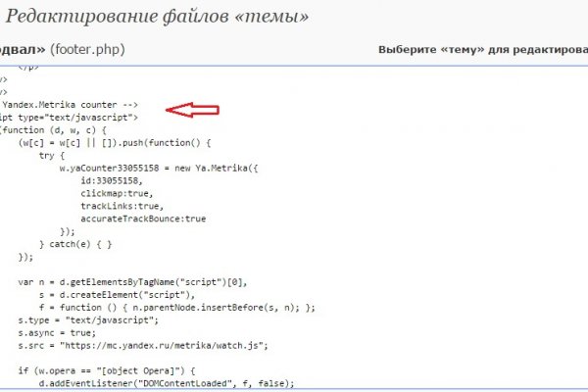The width and height of the screenshot is (588, 392).
Task: Click the w[c].push(function() line in the editor
Action: click(x=109, y=142)
